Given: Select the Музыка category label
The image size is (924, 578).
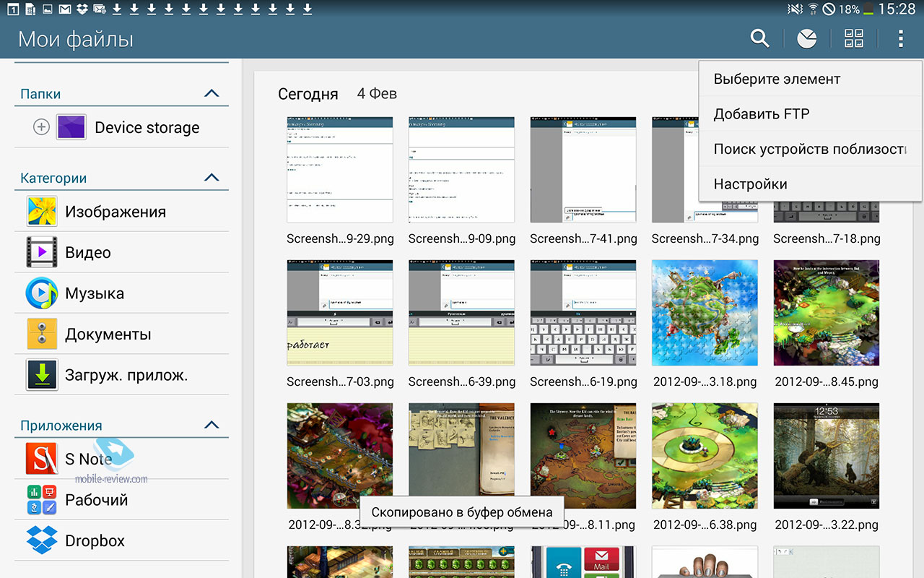Looking at the screenshot, I should [95, 293].
